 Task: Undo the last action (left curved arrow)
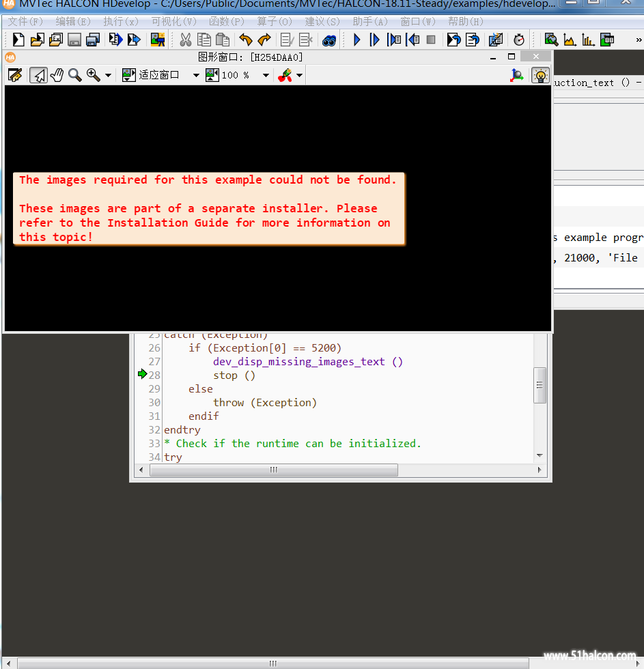click(245, 40)
